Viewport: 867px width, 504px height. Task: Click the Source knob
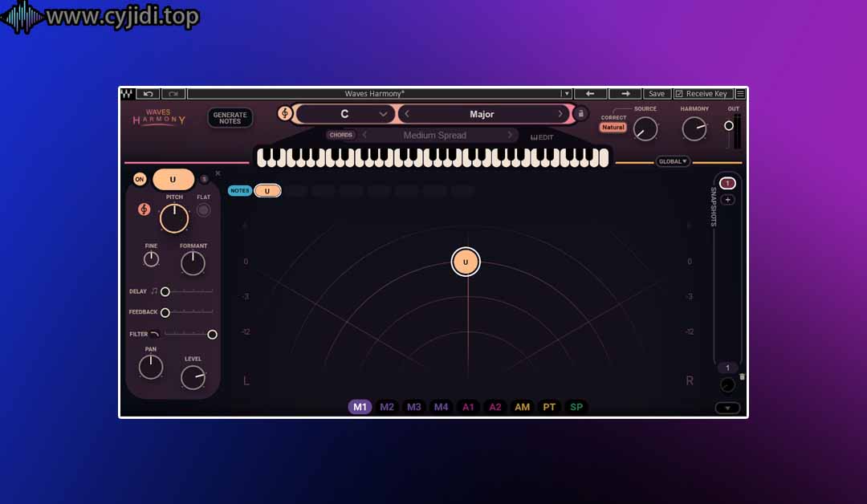point(645,129)
